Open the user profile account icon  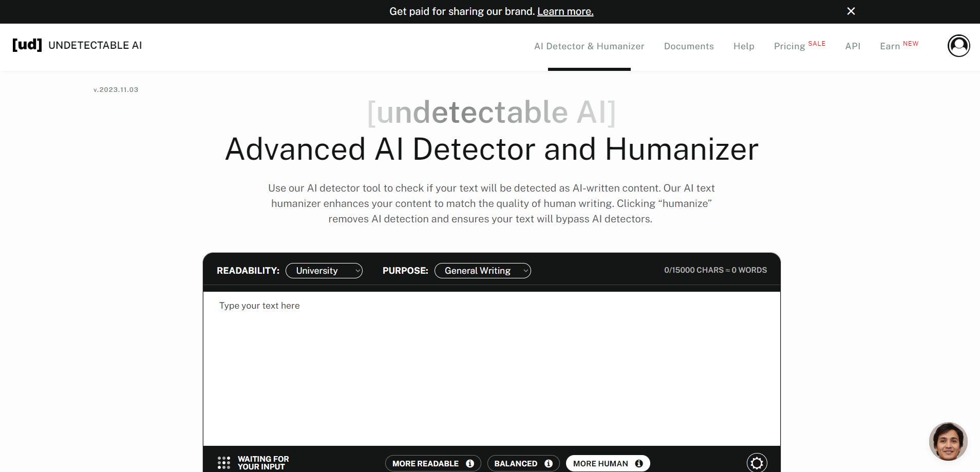(x=958, y=46)
